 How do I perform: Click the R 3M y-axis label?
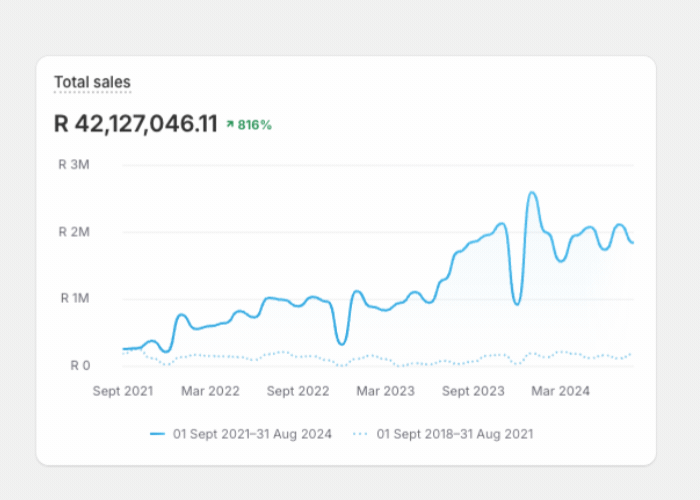click(74, 165)
